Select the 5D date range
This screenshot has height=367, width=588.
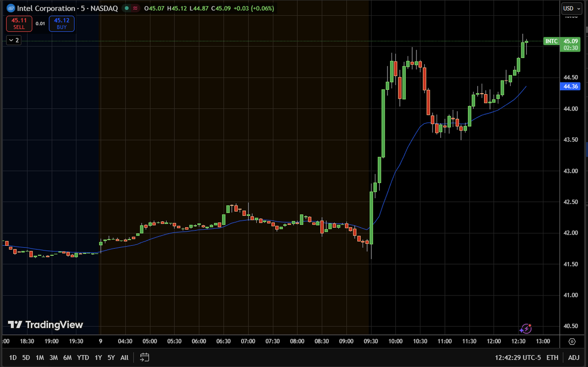pyautogui.click(x=26, y=358)
